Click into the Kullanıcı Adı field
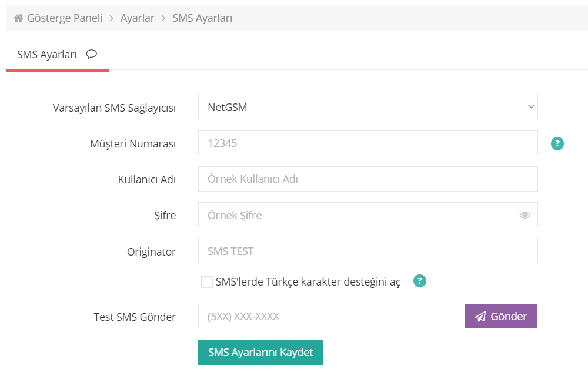This screenshot has height=376, width=588. (368, 179)
